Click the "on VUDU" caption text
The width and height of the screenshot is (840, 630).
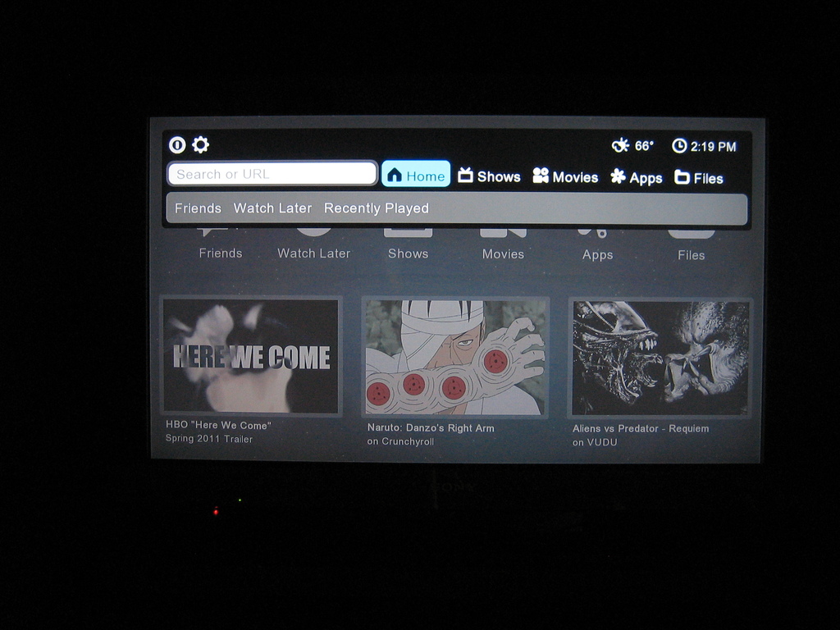(x=595, y=442)
